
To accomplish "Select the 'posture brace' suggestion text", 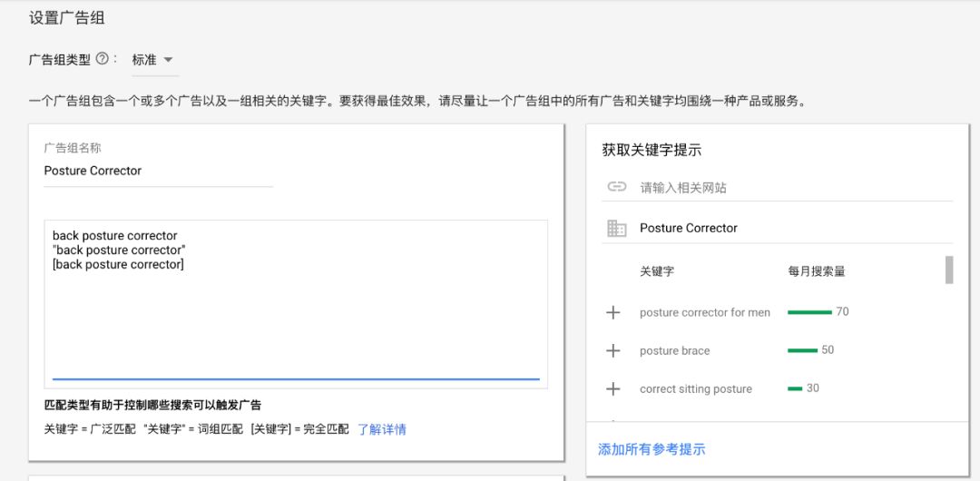I will click(675, 351).
